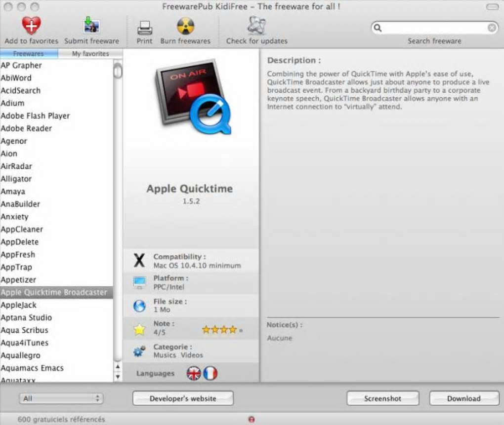Image resolution: width=504 pixels, height=425 pixels.
Task: Select Appetizer in the freeware list
Action: coord(56,280)
